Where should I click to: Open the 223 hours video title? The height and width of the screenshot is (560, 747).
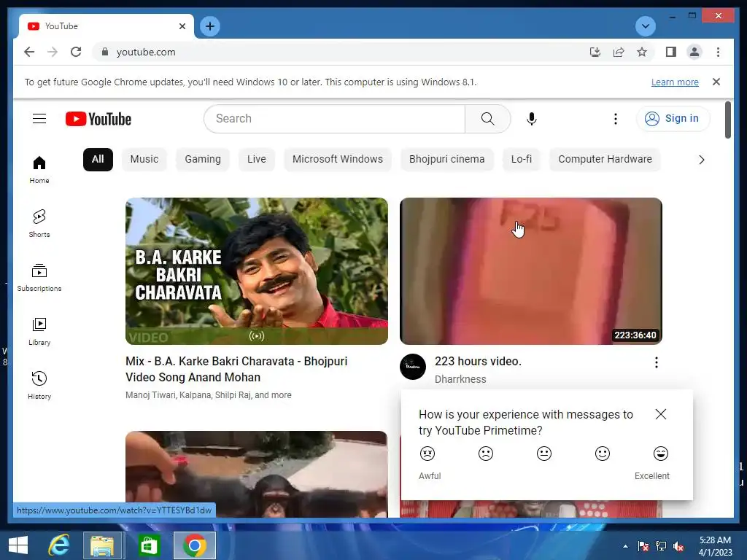tap(478, 362)
